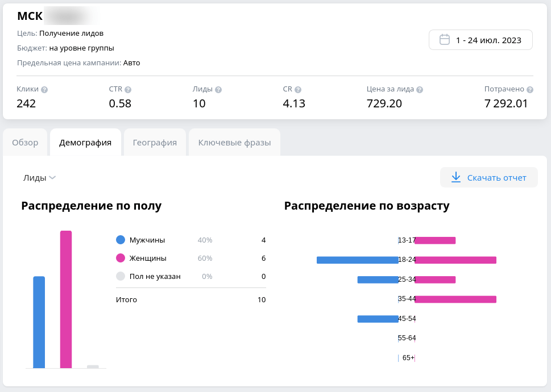This screenshot has width=551, height=392.
Task: Expand the Лиды metric dropdown
Action: click(39, 178)
